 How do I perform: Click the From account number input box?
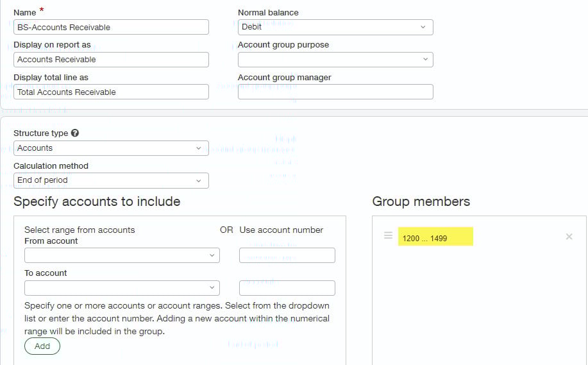point(287,255)
